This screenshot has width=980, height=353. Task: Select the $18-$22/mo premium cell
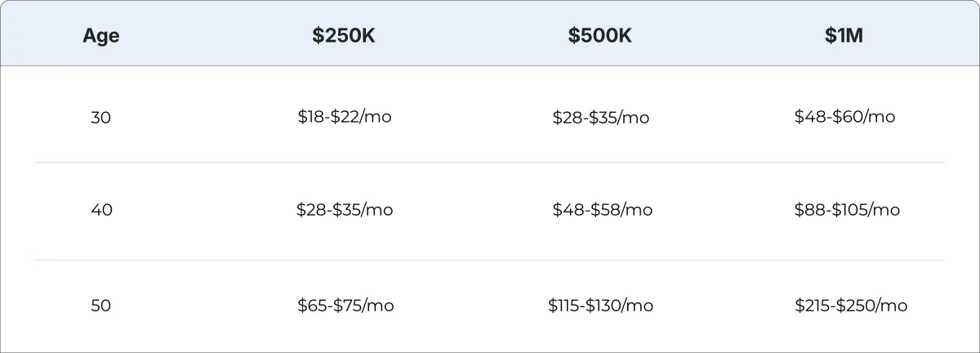(345, 117)
